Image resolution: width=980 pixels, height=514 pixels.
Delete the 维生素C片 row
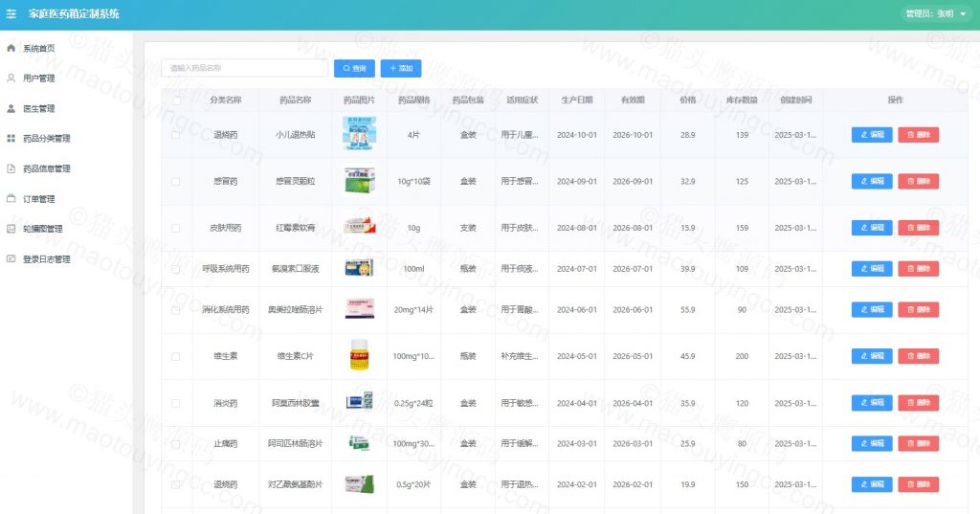point(918,356)
